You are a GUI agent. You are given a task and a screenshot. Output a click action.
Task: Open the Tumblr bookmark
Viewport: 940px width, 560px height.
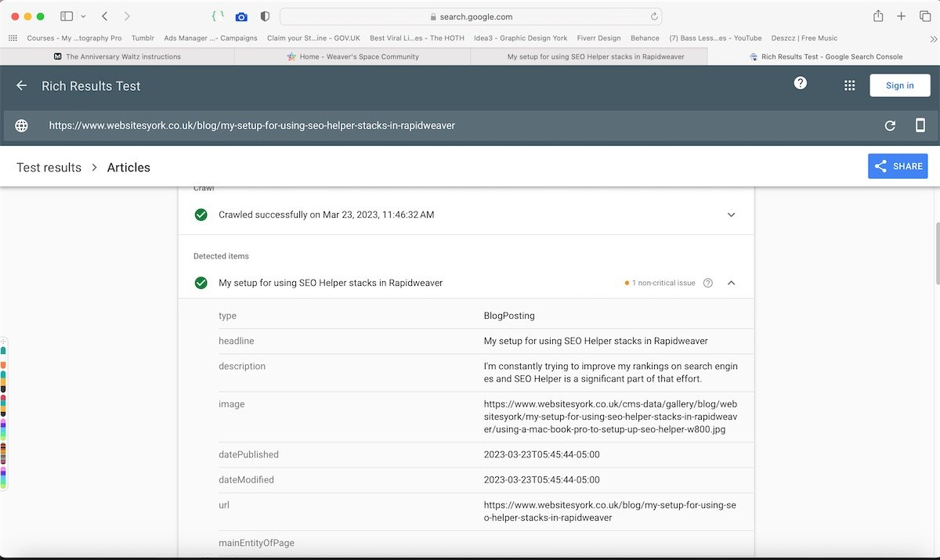143,38
